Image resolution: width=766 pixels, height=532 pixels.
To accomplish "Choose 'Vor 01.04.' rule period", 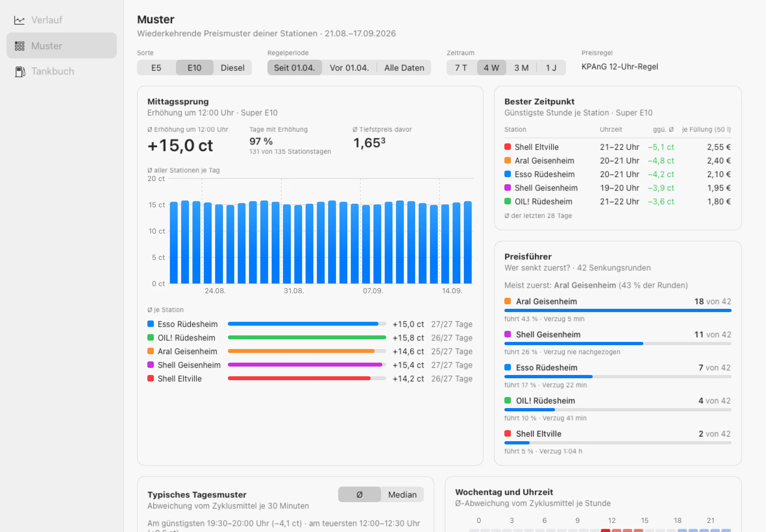I will click(x=349, y=68).
